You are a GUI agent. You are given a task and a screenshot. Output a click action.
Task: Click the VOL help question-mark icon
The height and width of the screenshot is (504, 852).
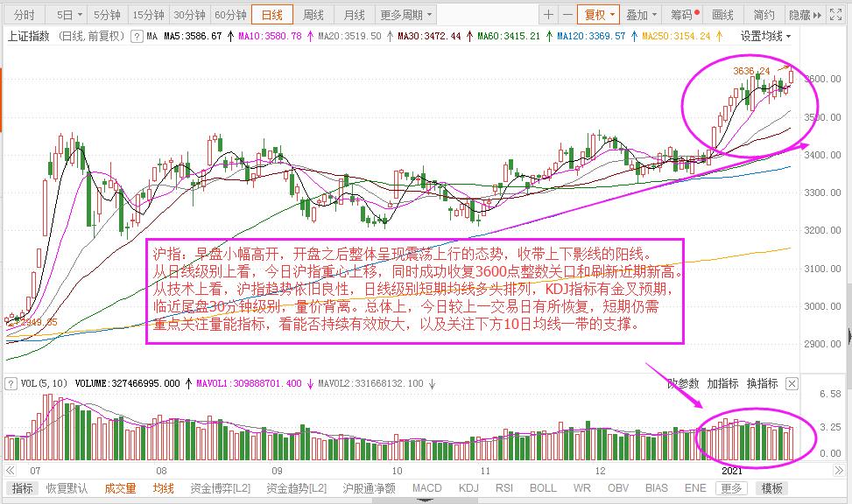point(11,384)
